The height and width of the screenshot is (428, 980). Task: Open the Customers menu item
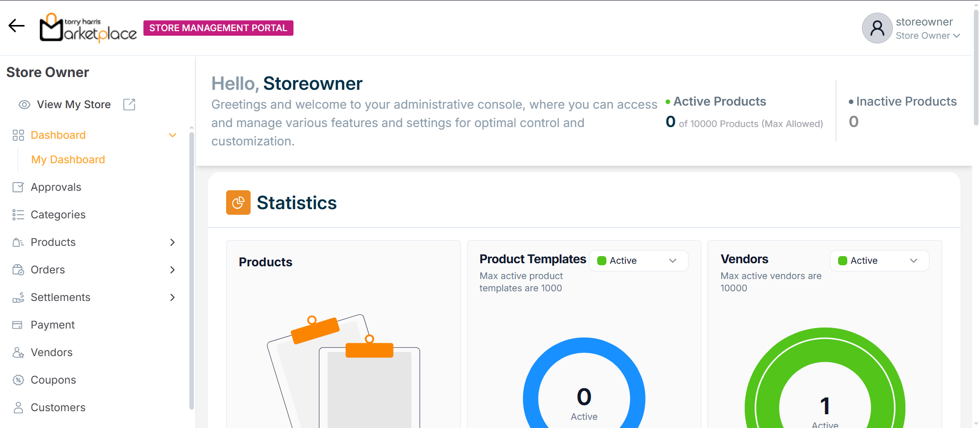pyautogui.click(x=58, y=408)
